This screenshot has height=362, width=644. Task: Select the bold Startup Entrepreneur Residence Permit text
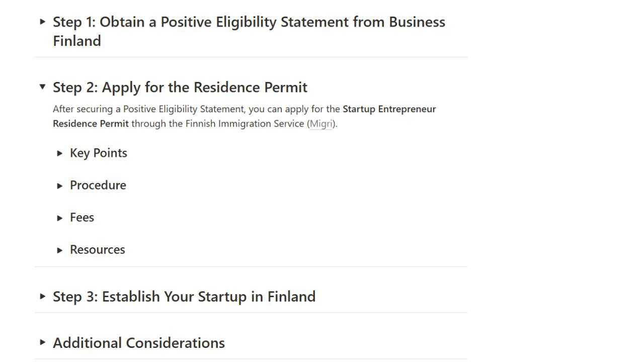click(x=389, y=109)
